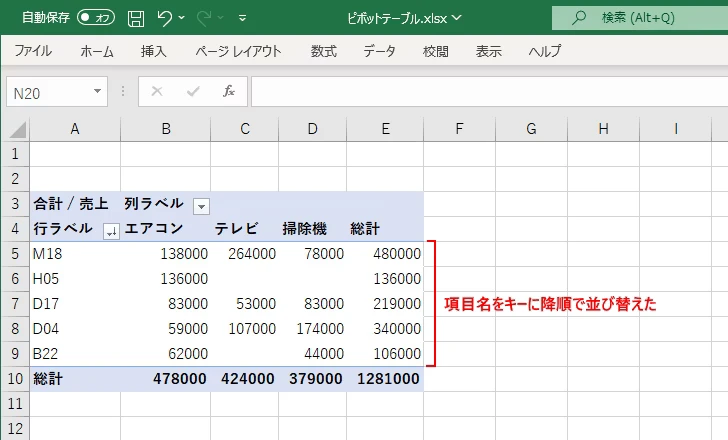Click the 合計 / 売上 cell
The width and height of the screenshot is (728, 440).
75,204
